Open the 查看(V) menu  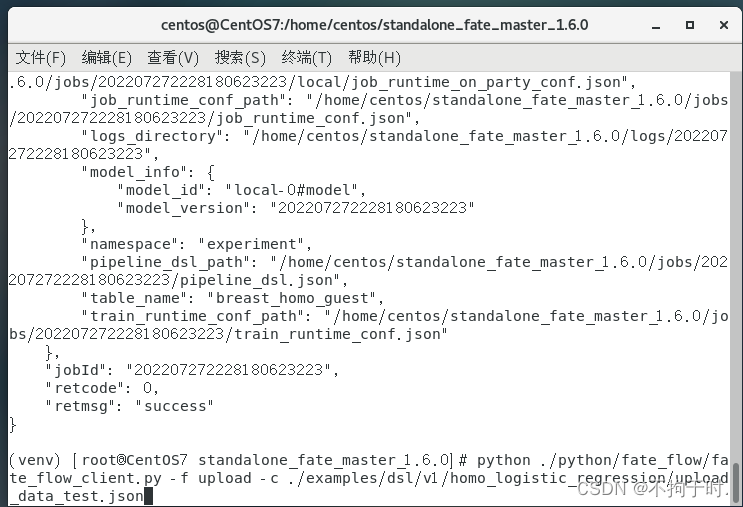(173, 58)
